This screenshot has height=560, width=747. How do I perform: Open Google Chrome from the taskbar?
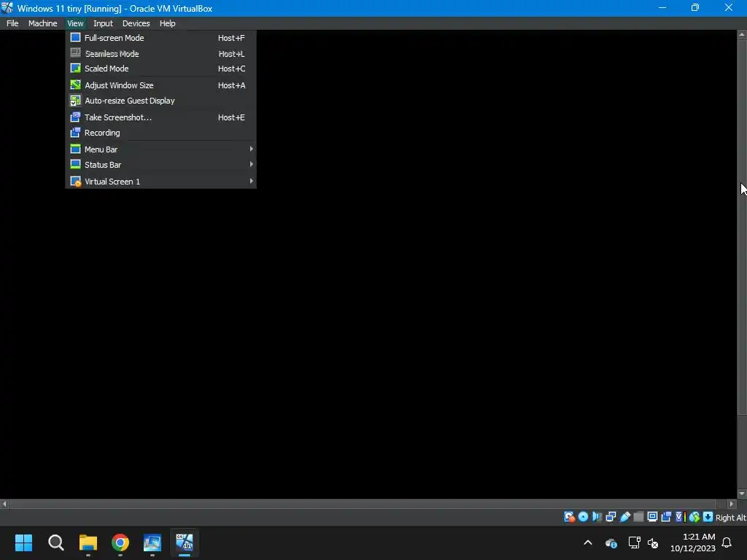click(x=120, y=542)
